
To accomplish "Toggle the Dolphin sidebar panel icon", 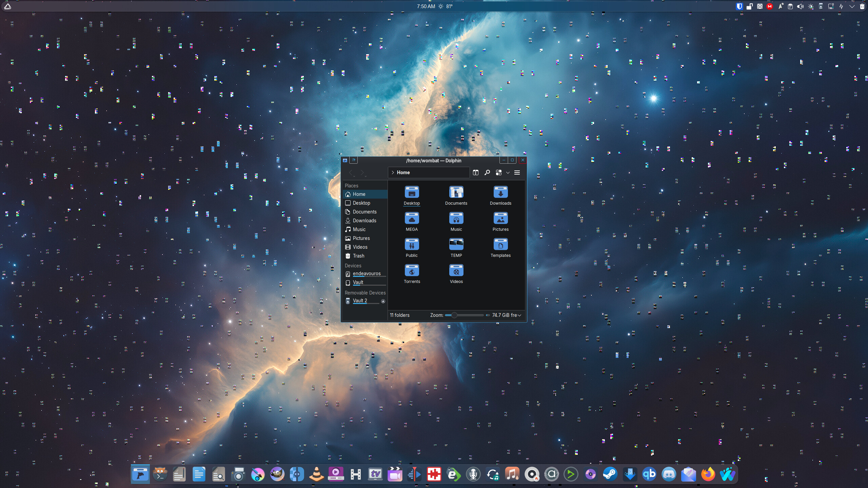I will (353, 160).
